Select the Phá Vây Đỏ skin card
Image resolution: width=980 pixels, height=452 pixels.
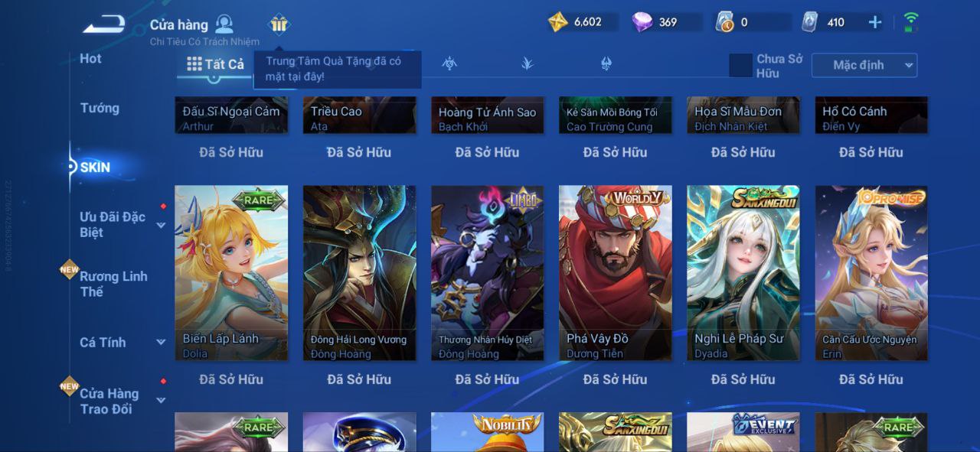coord(616,273)
